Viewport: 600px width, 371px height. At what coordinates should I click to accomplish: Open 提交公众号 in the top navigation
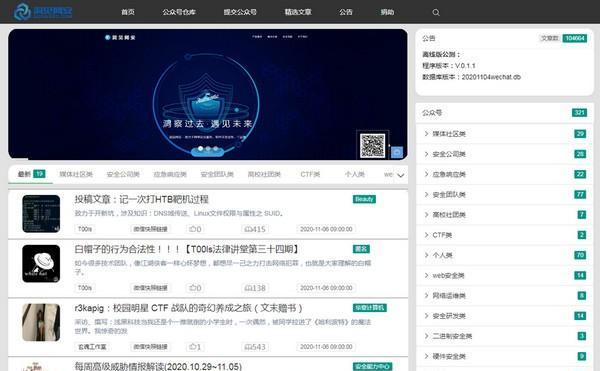coord(240,12)
